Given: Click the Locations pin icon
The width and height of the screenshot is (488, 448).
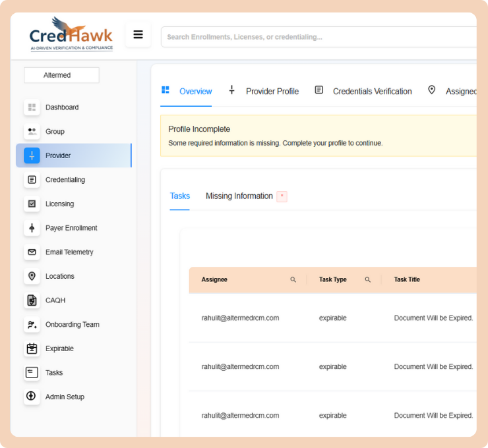Looking at the screenshot, I should pos(32,277).
